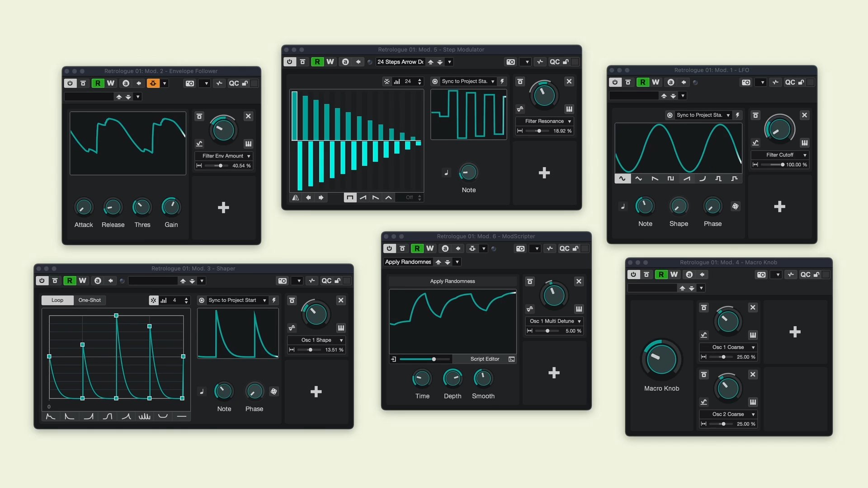This screenshot has height=488, width=868.
Task: Toggle Read automation in Step Modulator
Action: pyautogui.click(x=317, y=62)
